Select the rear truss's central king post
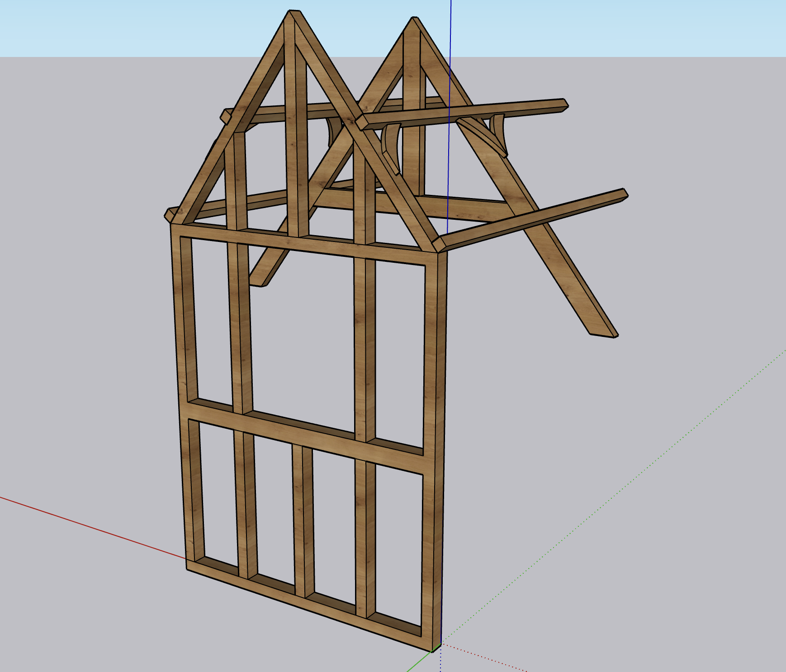 tap(413, 109)
